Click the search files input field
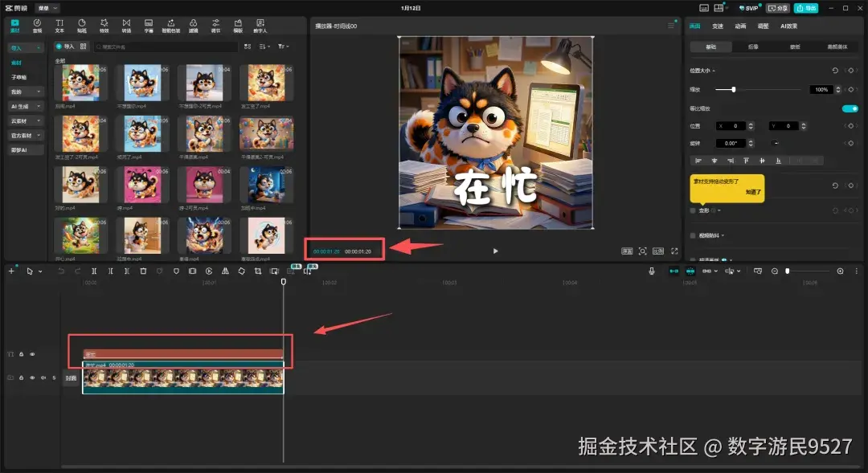 165,47
